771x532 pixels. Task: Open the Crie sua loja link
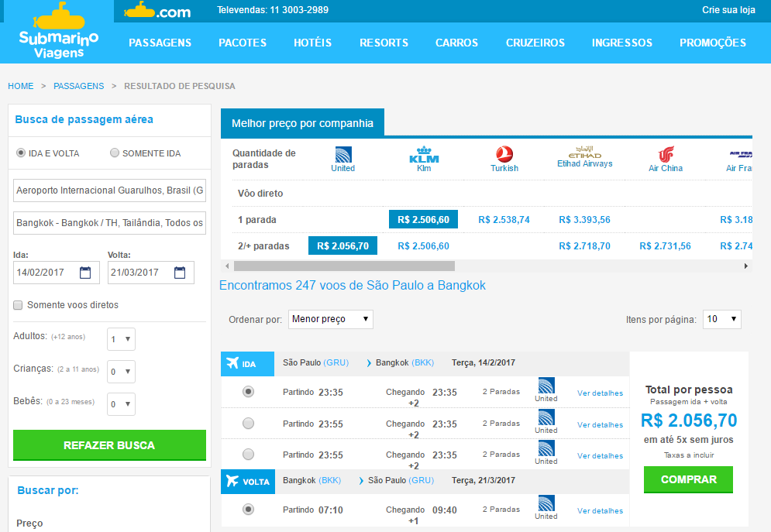pos(728,10)
